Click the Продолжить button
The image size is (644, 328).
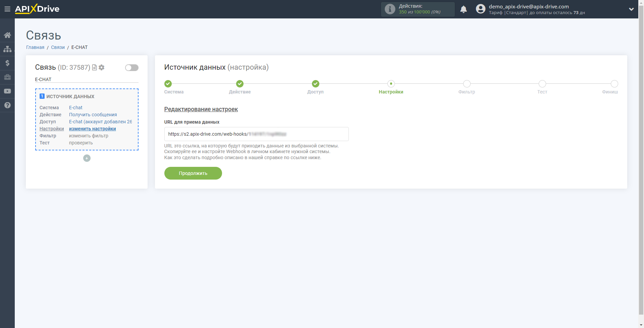point(193,173)
